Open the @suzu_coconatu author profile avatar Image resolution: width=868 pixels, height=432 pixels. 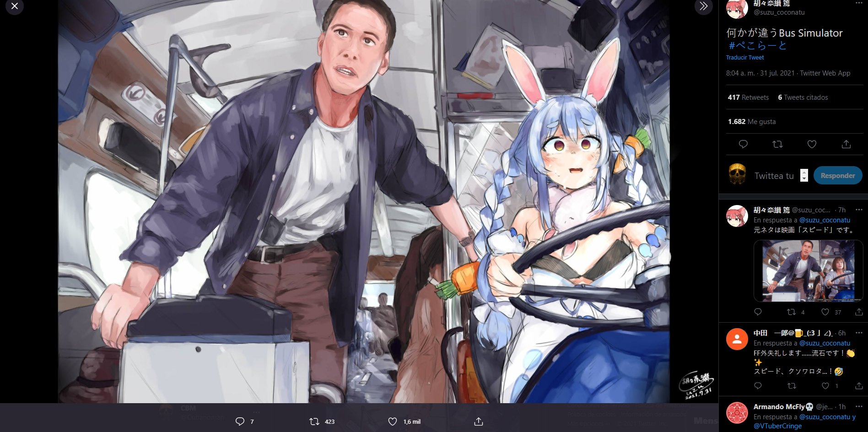tap(737, 9)
